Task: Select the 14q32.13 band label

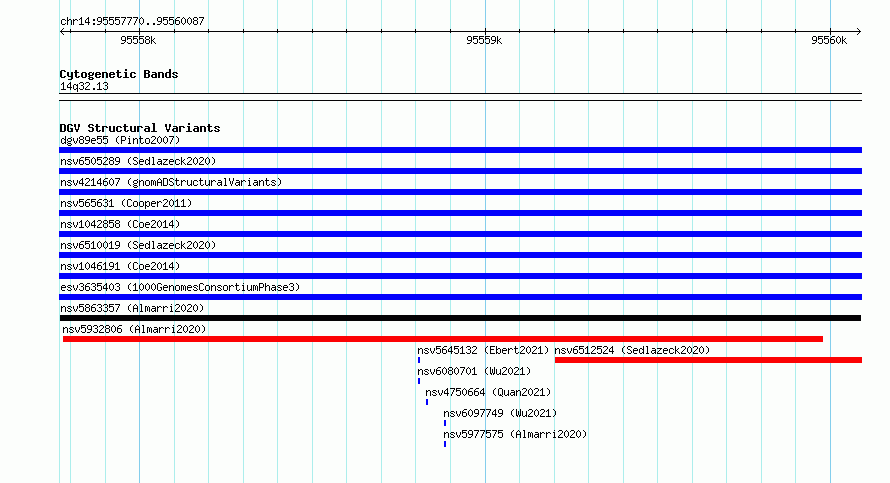Action: point(84,87)
